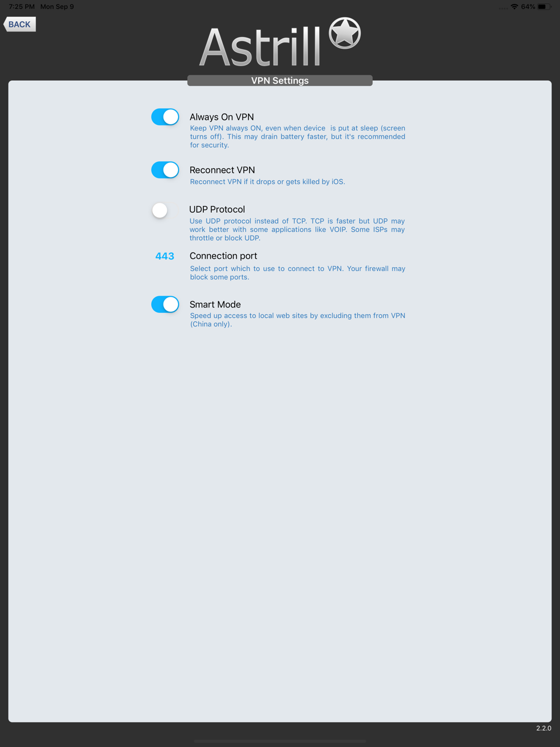Click the 7:25 PM clock in status bar

[x=22, y=7]
